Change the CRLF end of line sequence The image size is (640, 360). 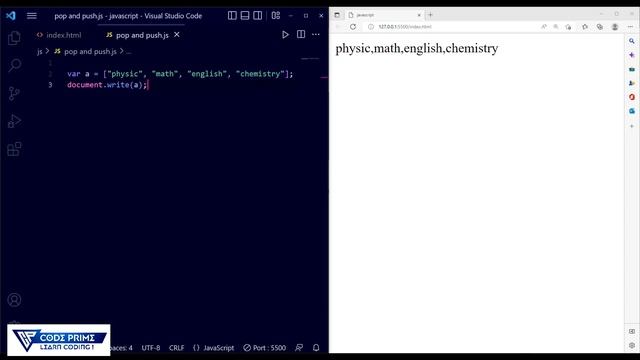click(176, 348)
